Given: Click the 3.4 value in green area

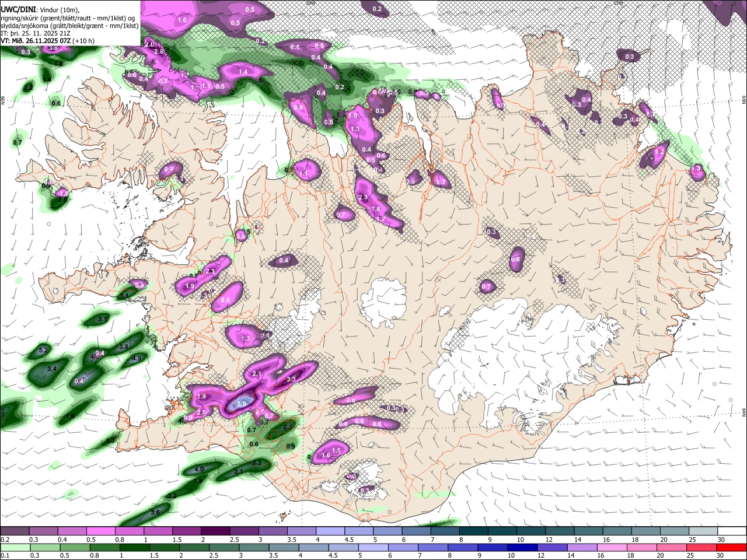Looking at the screenshot, I should tap(51, 369).
